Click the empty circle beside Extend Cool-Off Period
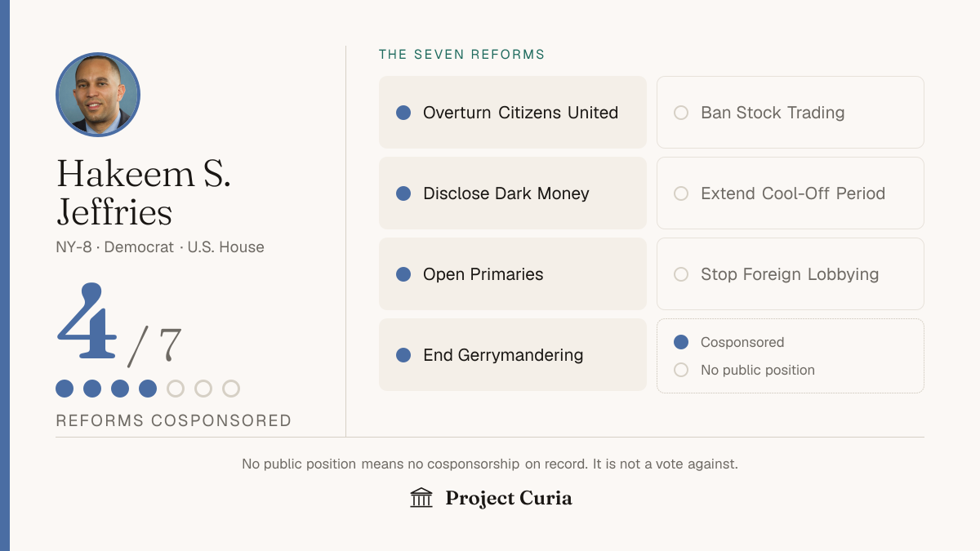This screenshot has height=551, width=980. tap(681, 193)
